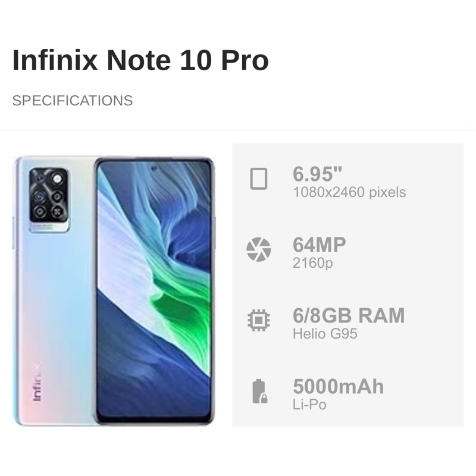Viewport: 476px width, 476px height.
Task: Click the SPECIFICATIONS label
Action: click(x=73, y=101)
